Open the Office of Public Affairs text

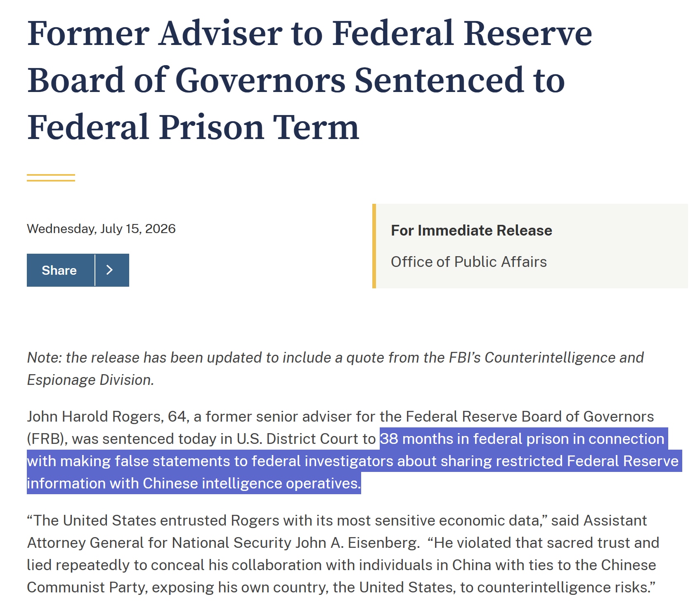(x=469, y=262)
